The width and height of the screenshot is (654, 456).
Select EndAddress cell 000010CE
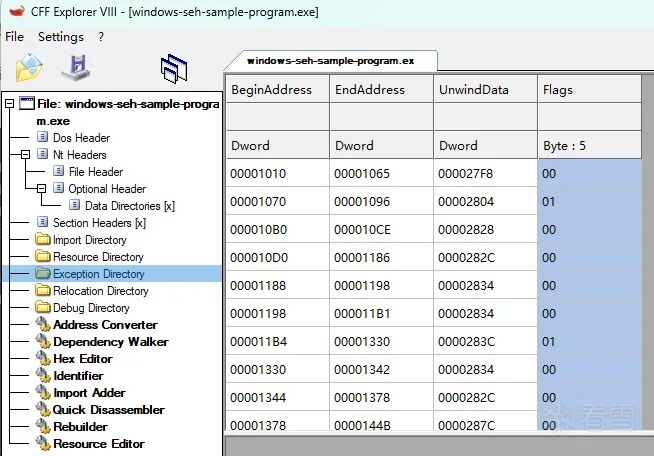pos(382,229)
